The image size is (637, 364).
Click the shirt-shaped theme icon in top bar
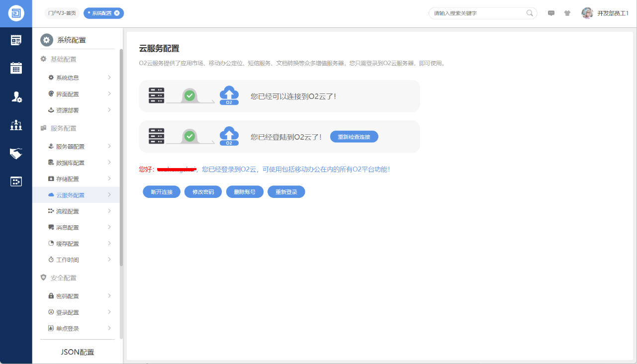click(567, 13)
